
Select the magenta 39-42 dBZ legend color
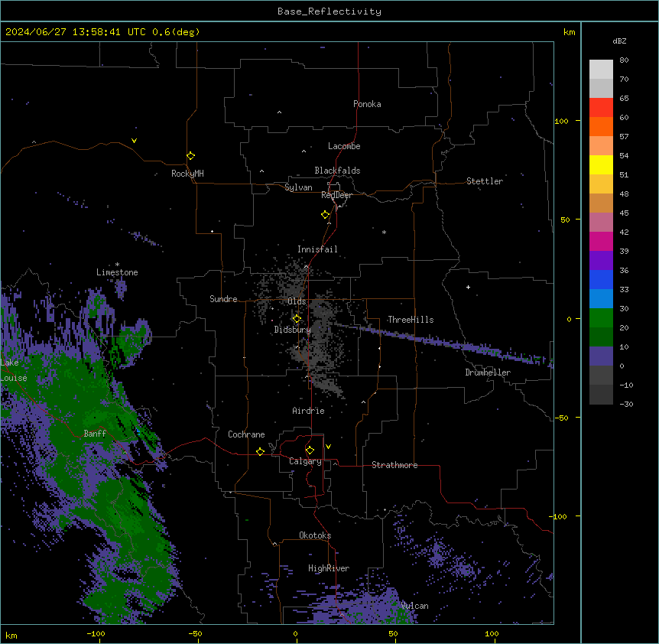point(601,242)
